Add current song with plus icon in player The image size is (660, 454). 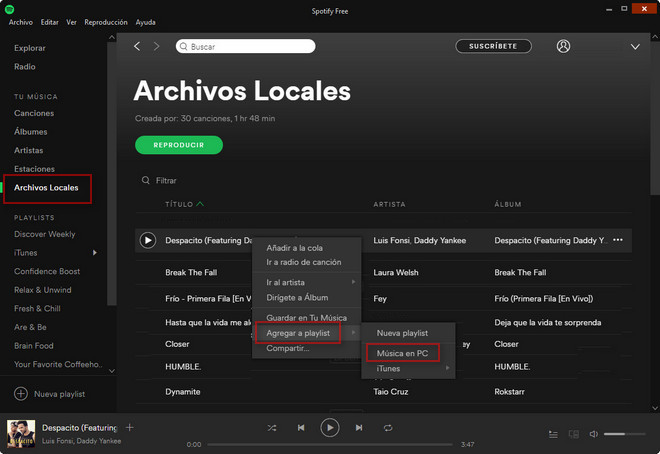pos(130,427)
